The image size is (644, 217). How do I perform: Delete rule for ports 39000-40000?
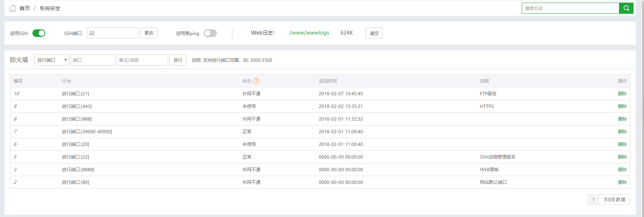click(x=622, y=132)
